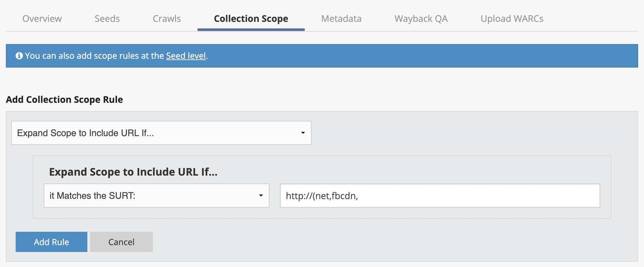Image resolution: width=644 pixels, height=267 pixels.
Task: Click the info icon in blue banner
Action: tap(19, 56)
